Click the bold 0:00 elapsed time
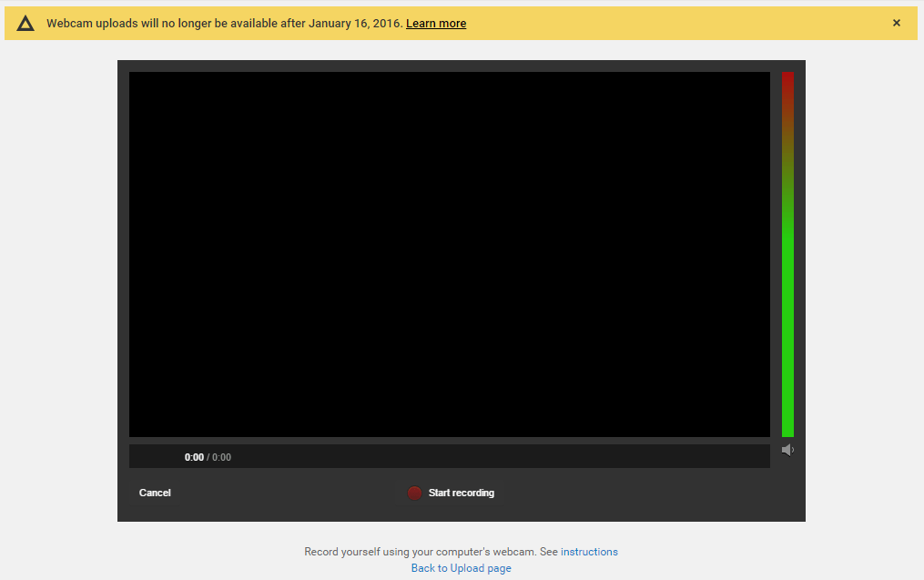The image size is (924, 580). pos(194,457)
